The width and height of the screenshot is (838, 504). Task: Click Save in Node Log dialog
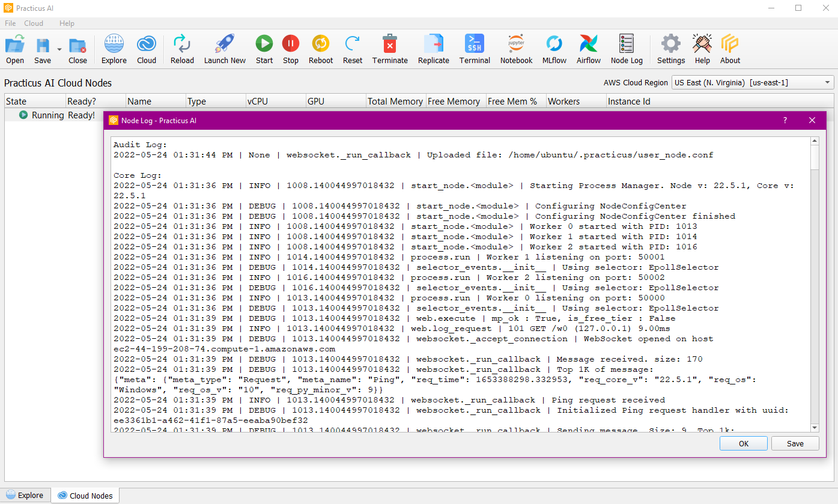click(795, 443)
